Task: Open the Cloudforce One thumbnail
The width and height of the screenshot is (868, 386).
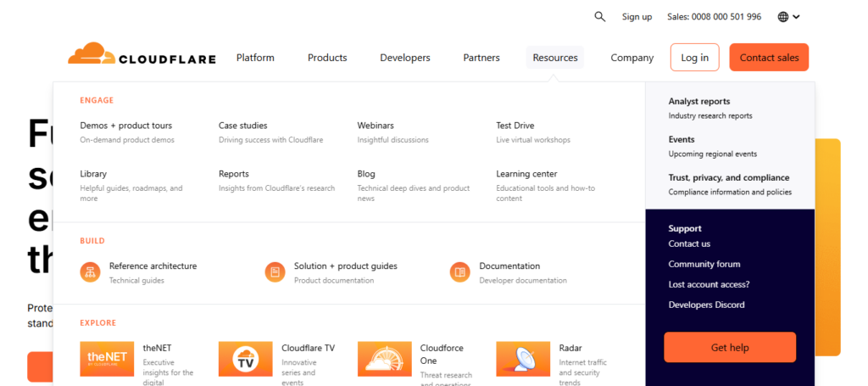Action: (384, 359)
